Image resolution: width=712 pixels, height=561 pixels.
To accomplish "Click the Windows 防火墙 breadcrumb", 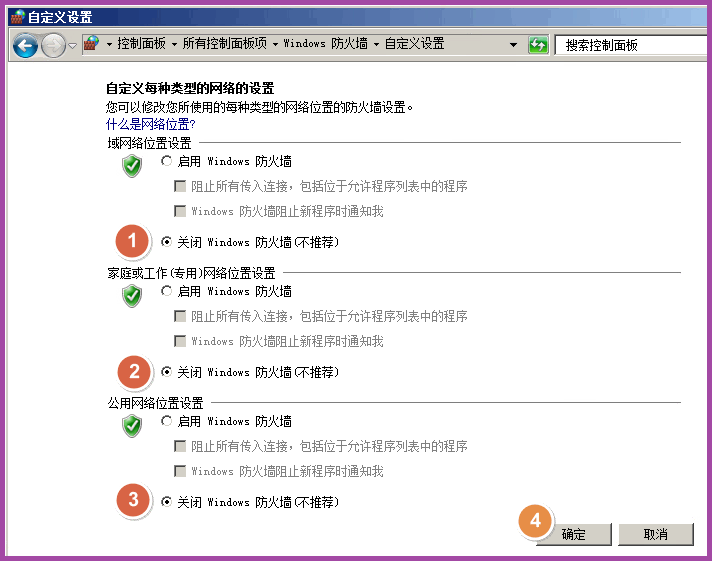I will pyautogui.click(x=326, y=44).
